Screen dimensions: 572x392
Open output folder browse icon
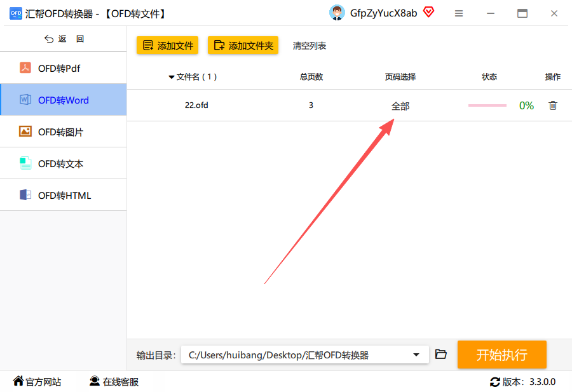tap(440, 354)
